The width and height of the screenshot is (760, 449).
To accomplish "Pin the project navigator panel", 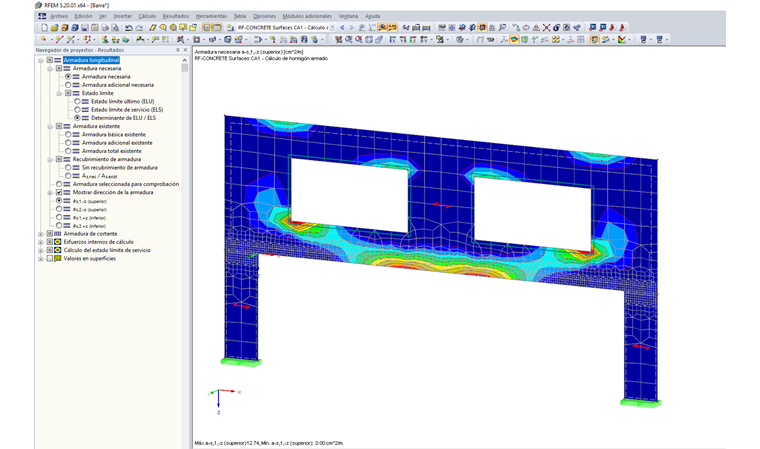I will (177, 50).
